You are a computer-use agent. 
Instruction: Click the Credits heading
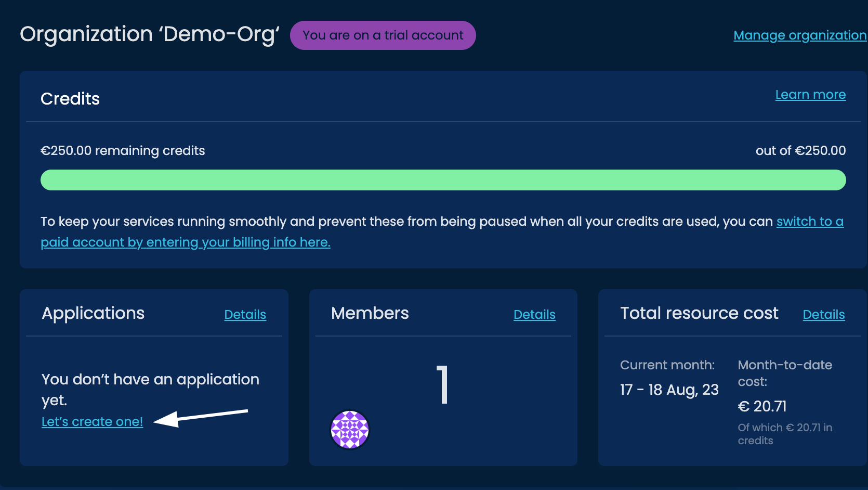point(70,99)
